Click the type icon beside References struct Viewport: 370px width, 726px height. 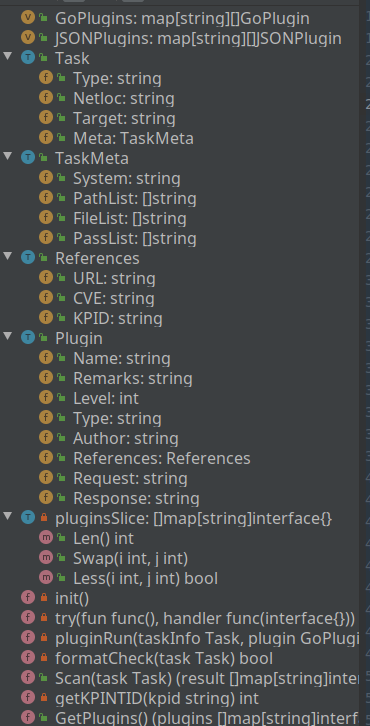28,258
